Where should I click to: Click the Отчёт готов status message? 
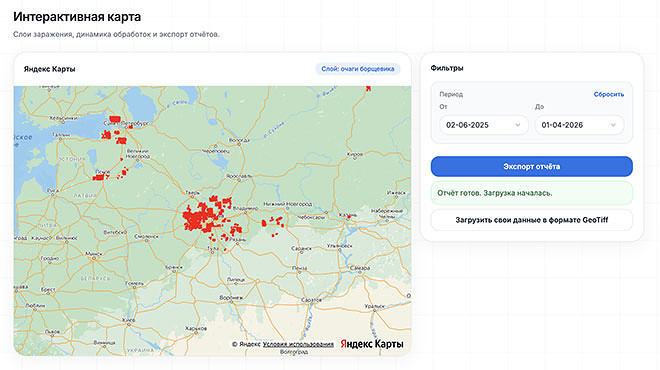coord(531,193)
